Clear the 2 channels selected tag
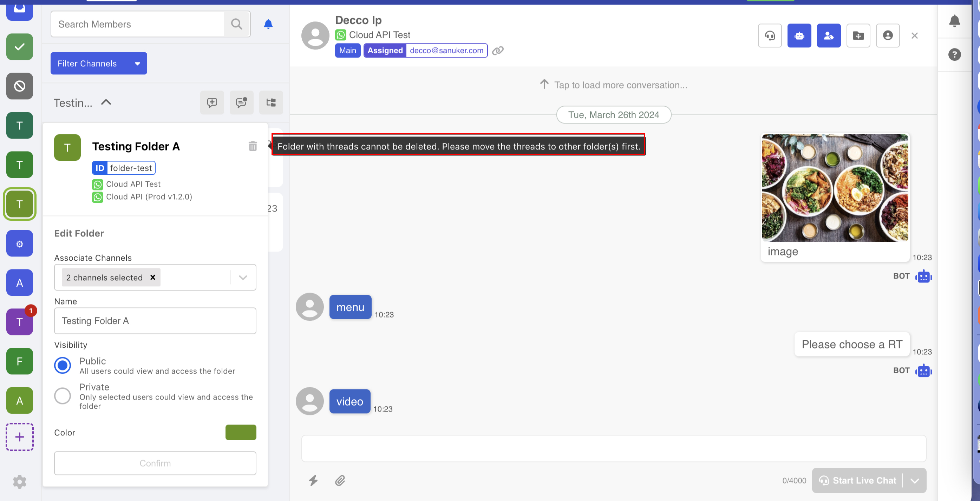Viewport: 980px width, 501px height. coord(152,278)
